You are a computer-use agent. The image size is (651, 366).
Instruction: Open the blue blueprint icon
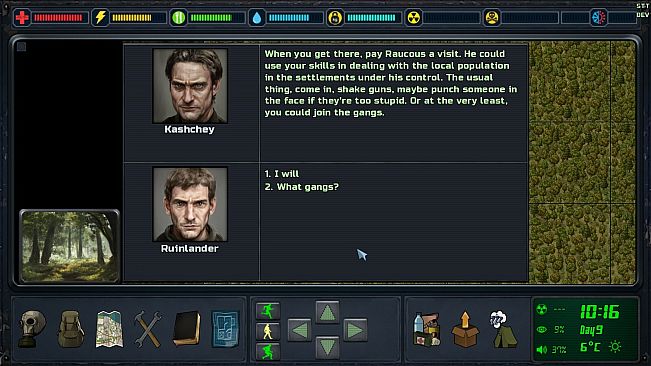click(x=225, y=329)
